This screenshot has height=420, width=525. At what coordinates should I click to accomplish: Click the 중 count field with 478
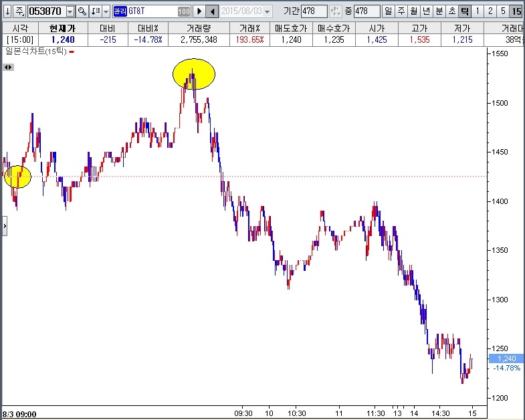(x=367, y=11)
